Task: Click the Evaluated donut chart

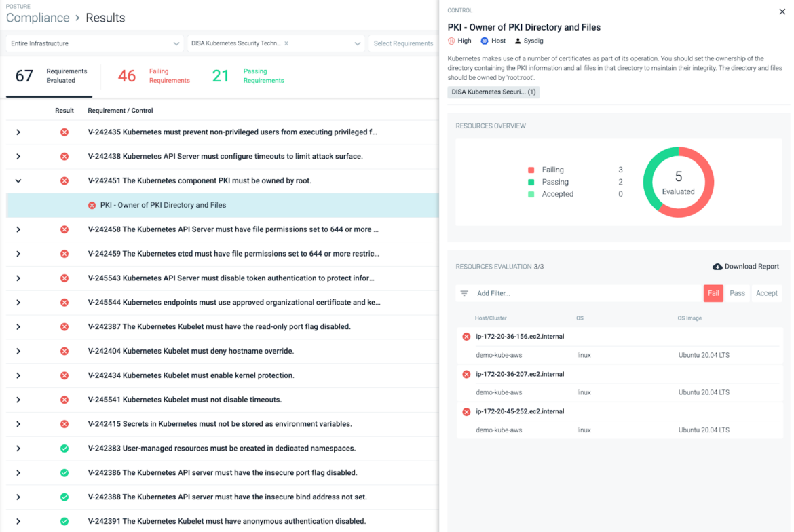Action: pos(678,182)
